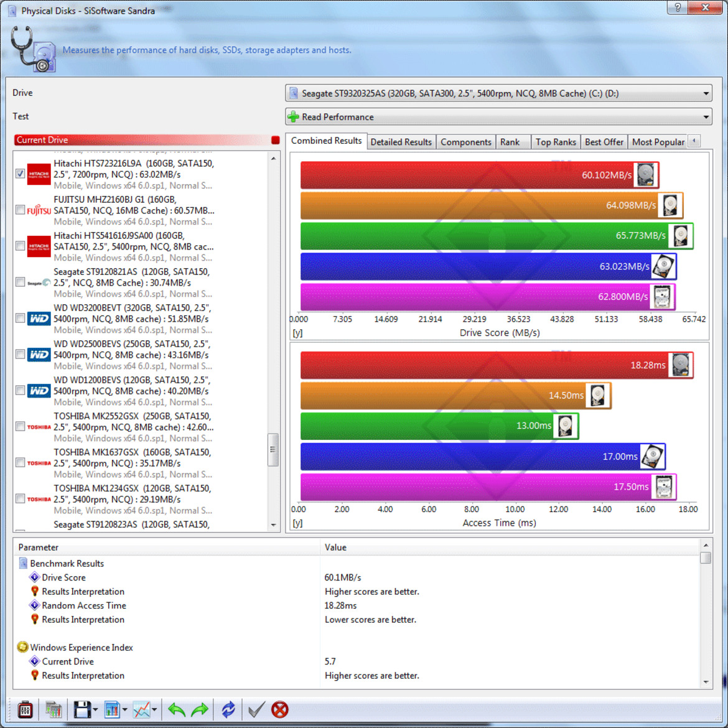This screenshot has height=728, width=728.
Task: Click the copy results to clipboard icon
Action: (54, 709)
